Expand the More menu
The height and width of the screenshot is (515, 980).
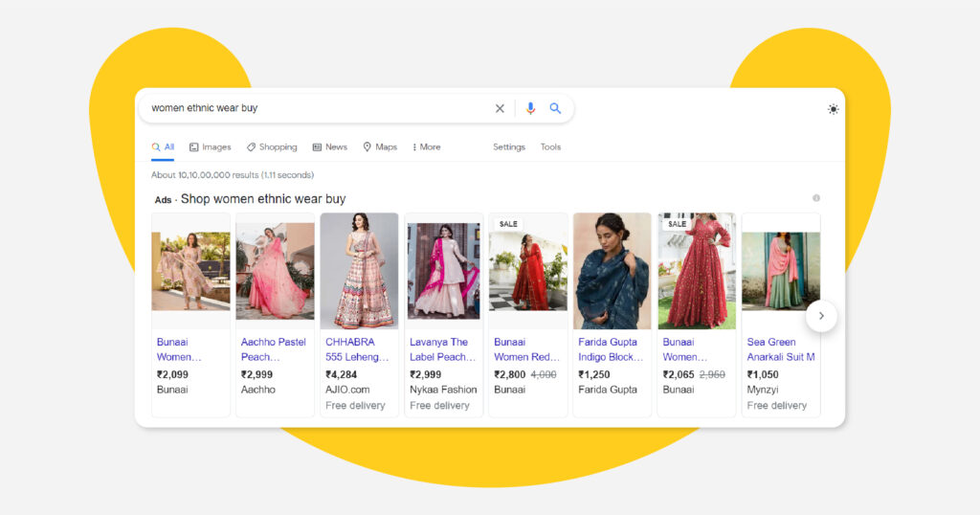point(427,146)
